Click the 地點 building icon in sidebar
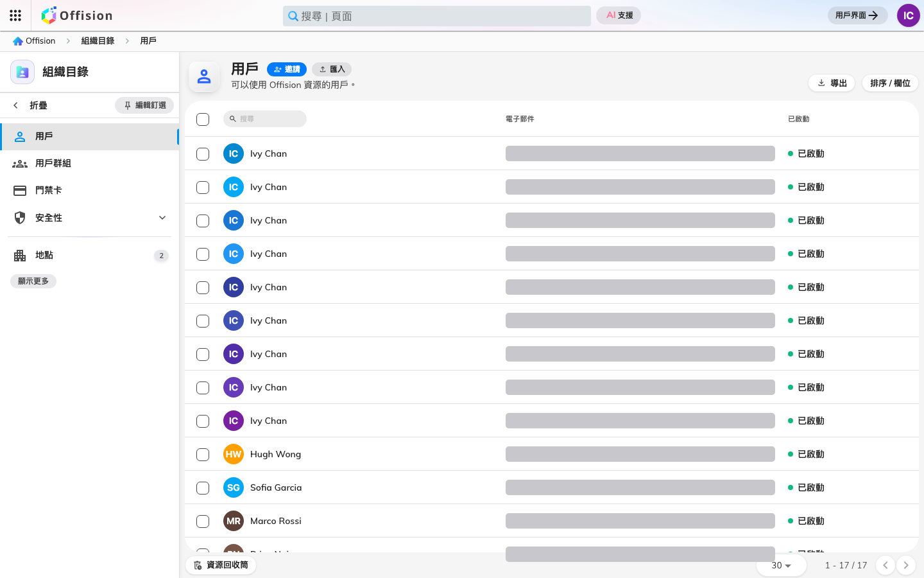 coord(20,256)
